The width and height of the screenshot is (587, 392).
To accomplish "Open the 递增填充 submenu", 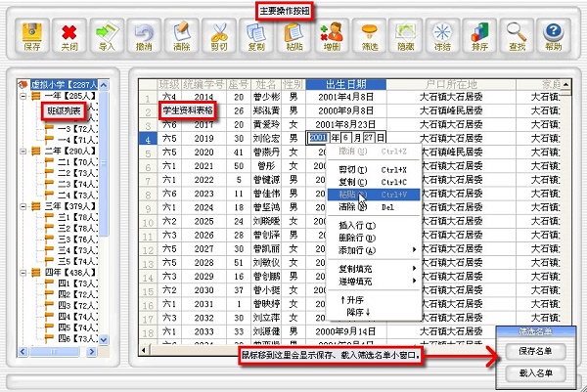I will click(374, 281).
